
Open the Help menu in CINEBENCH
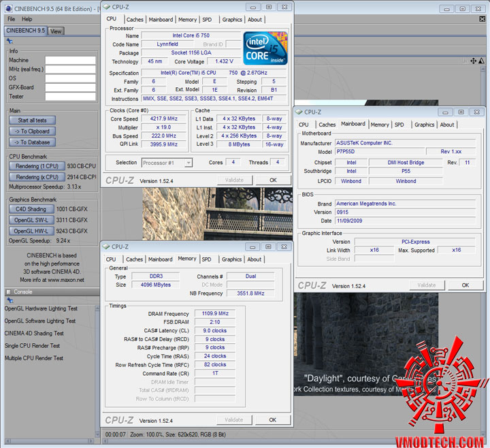27,19
